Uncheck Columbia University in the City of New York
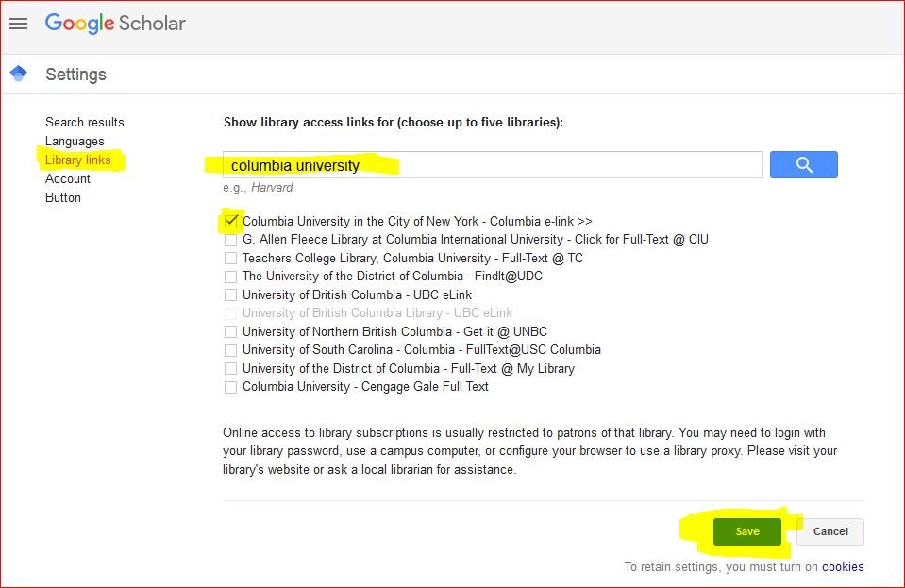This screenshot has height=588, width=905. tap(231, 221)
